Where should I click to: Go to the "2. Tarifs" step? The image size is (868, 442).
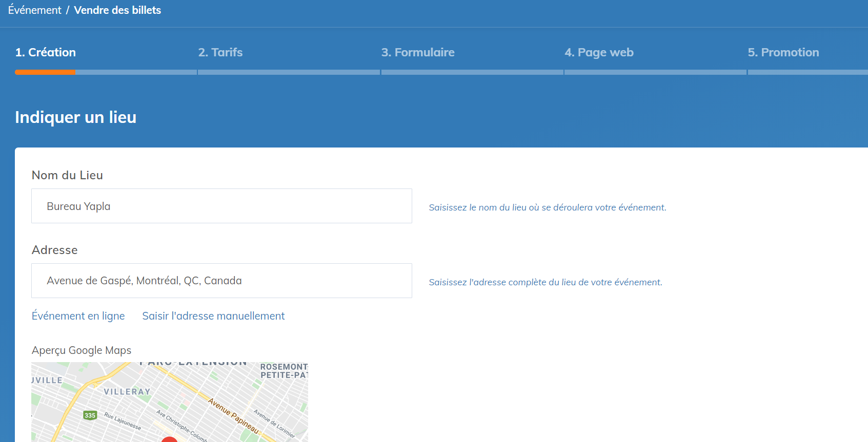click(x=220, y=52)
